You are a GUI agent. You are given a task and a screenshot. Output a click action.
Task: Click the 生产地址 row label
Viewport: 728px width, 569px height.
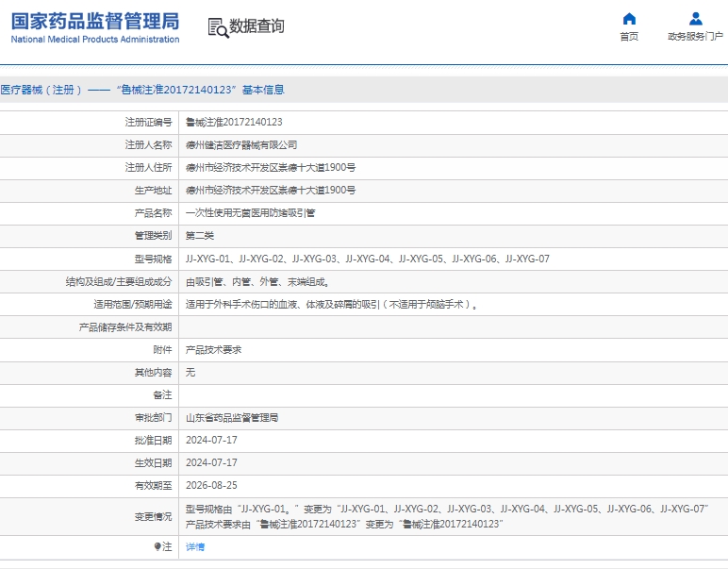tap(153, 191)
